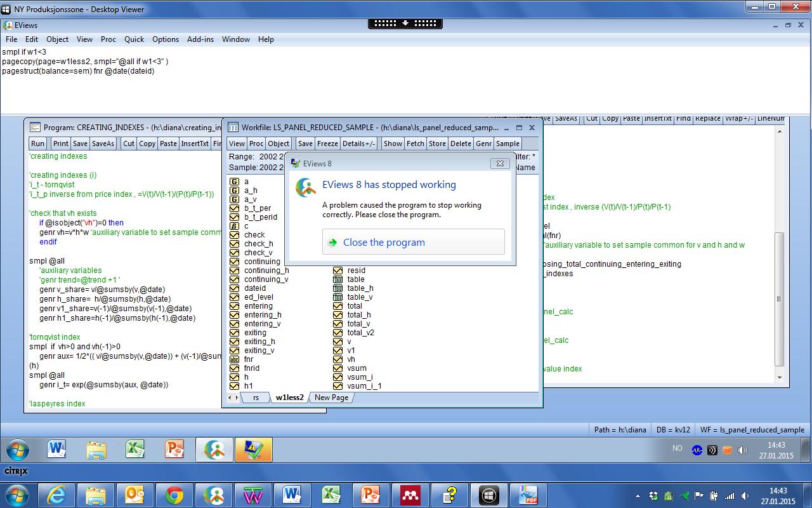Open the Quick menu
This screenshot has width=812, height=508.
(x=134, y=39)
